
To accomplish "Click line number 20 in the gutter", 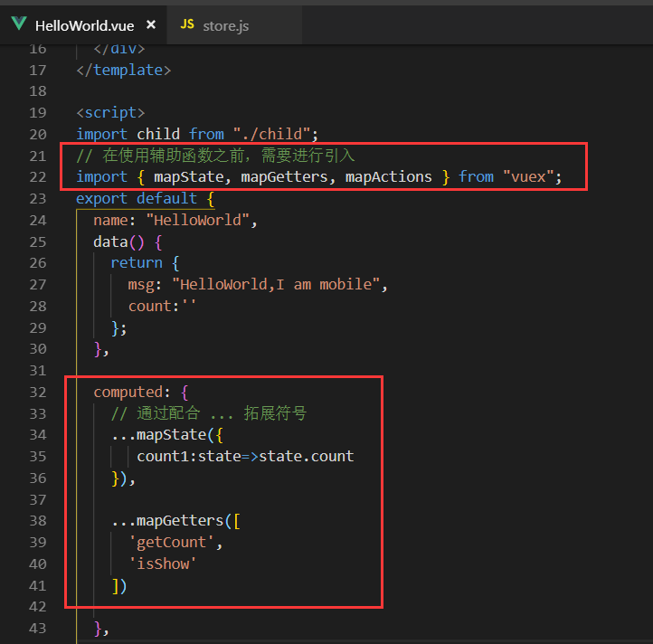I will (38, 134).
